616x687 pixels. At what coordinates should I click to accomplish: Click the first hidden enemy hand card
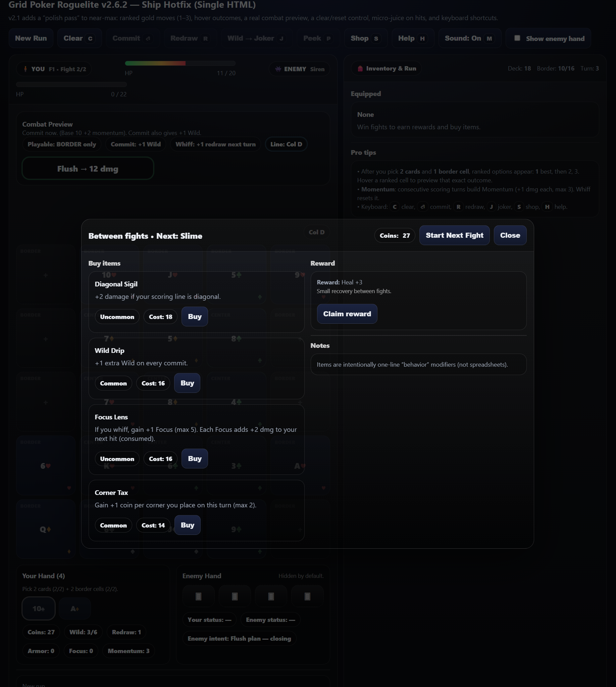coord(199,596)
